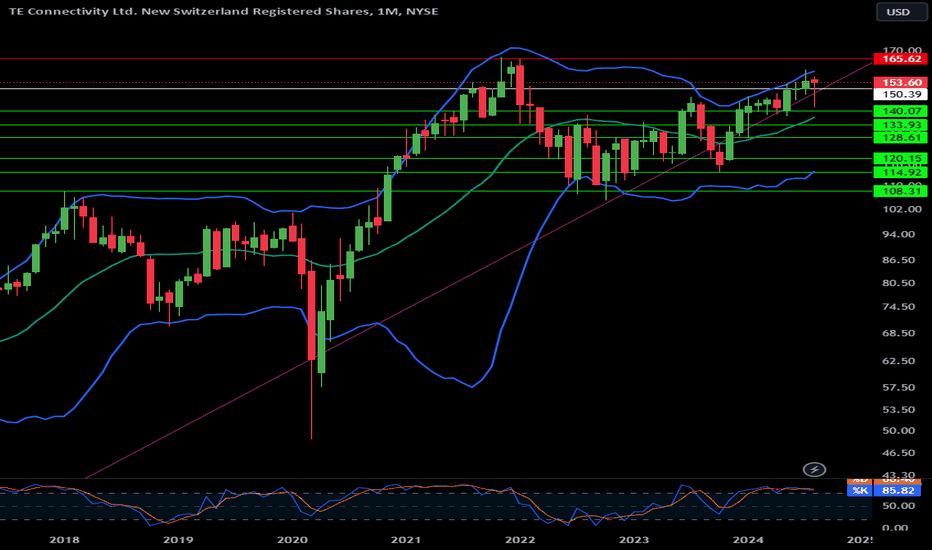This screenshot has width=932, height=550.
Task: Click the 68.50 price scale label
Action: point(899,333)
